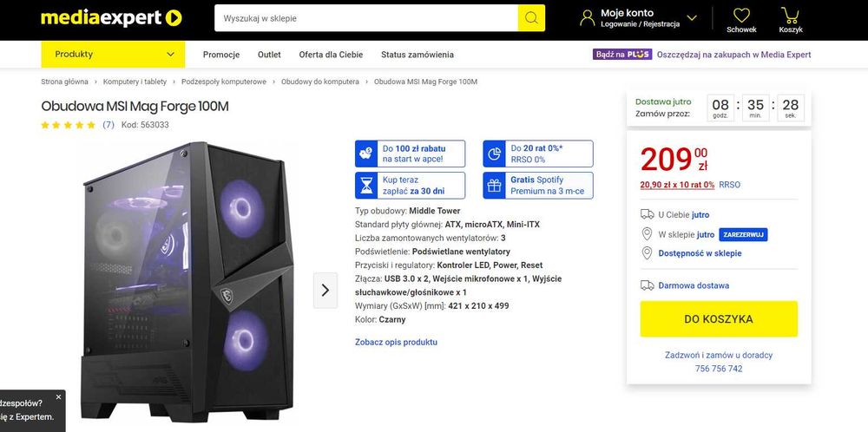868x432 pixels.
Task: Open the Outlet menu item
Action: tap(269, 55)
